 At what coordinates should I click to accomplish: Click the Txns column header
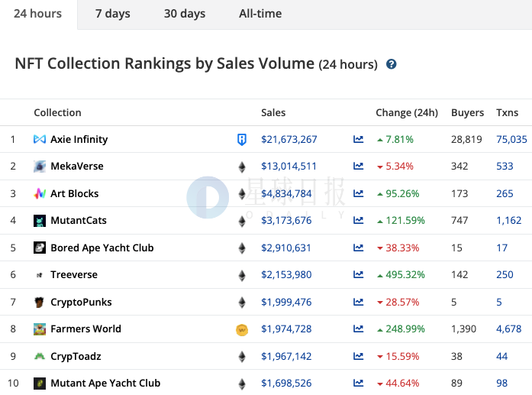508,112
